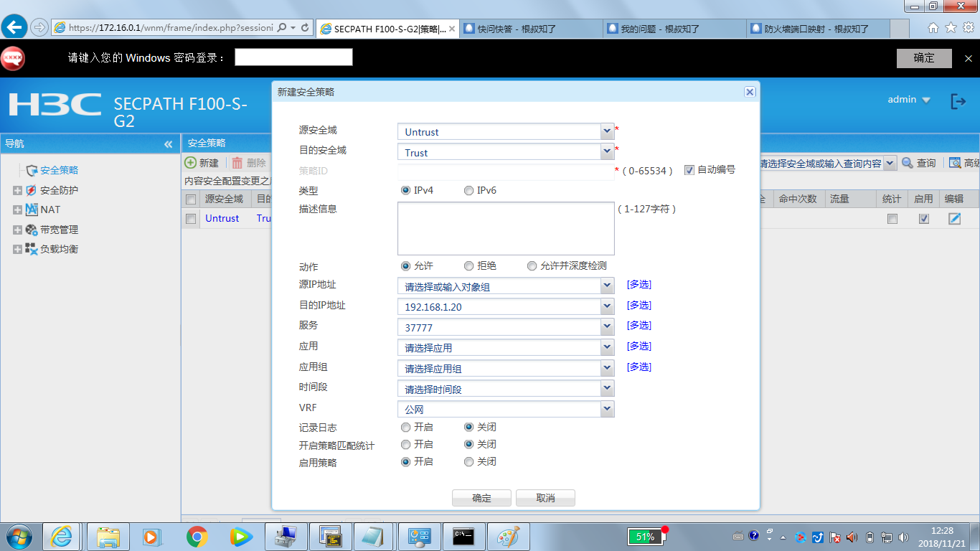The image size is (980, 551).
Task: Set 开启策略匹配统计 to 开启
Action: coord(406,445)
